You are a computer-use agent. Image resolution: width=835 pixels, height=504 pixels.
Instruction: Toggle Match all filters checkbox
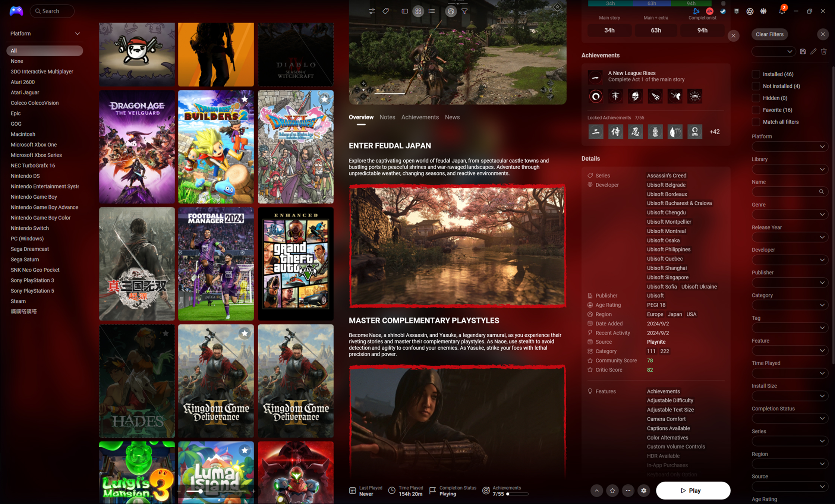pos(756,122)
